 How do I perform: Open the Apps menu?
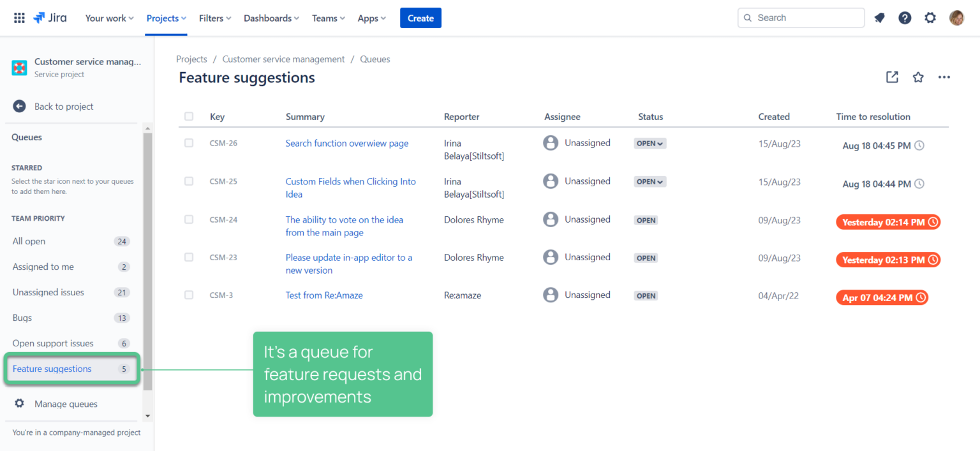coord(371,18)
